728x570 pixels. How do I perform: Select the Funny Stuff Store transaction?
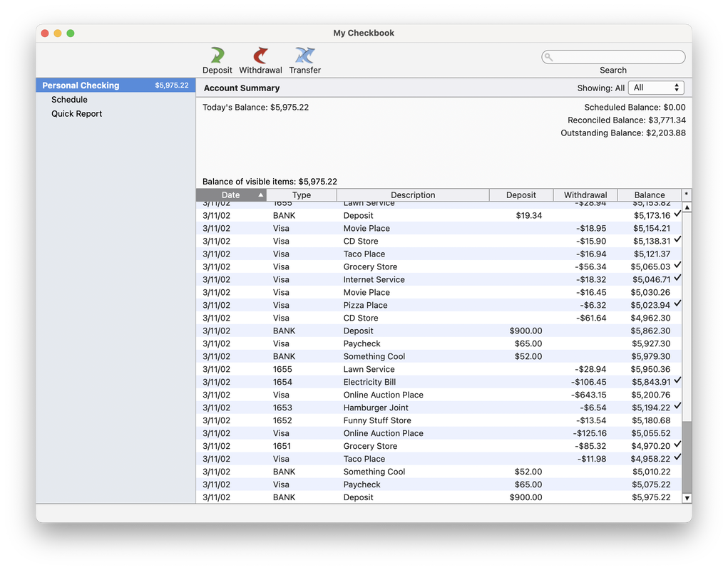(x=439, y=420)
